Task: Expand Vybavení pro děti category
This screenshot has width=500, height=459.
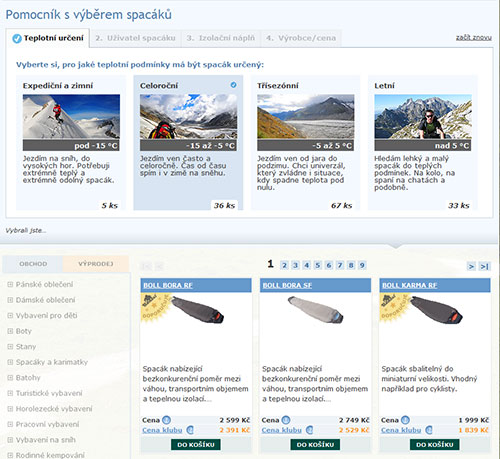Action: [x=10, y=315]
